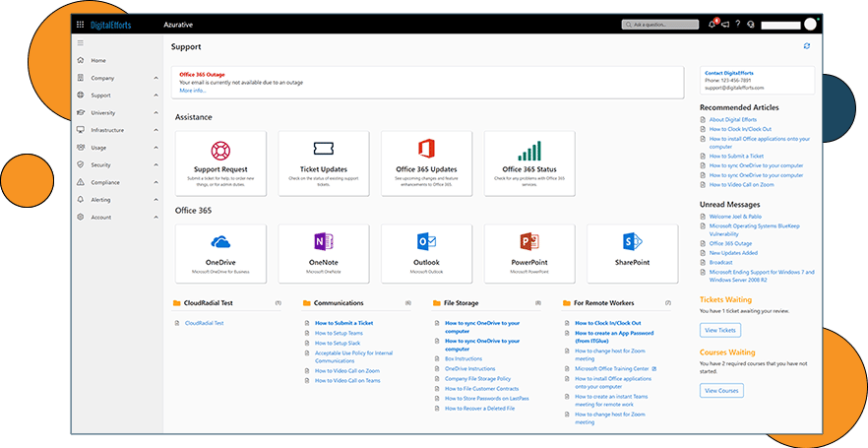Open More info link on outage
Viewport: 868px width, 448px height.
tap(193, 91)
